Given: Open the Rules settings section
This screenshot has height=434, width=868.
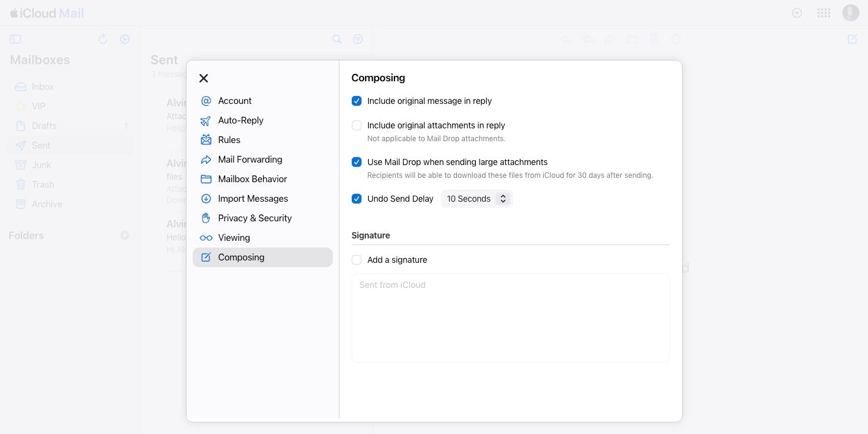Looking at the screenshot, I should click(x=229, y=139).
